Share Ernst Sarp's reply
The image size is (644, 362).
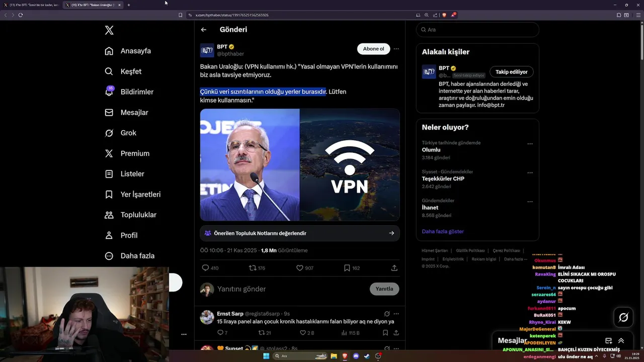pyautogui.click(x=396, y=333)
